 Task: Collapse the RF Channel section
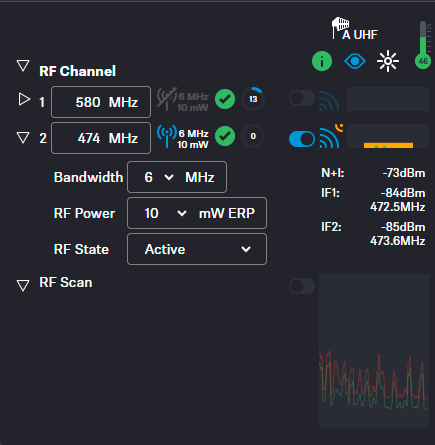tap(23, 66)
